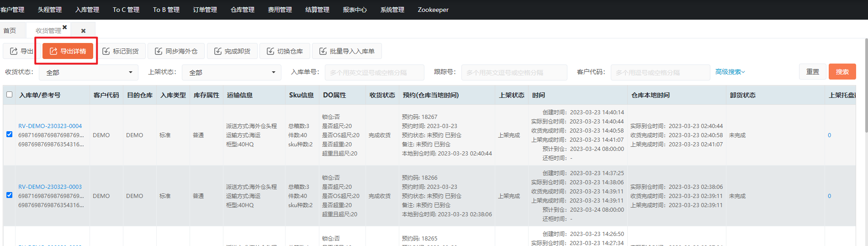Click the 切换仓库 icon
Screen dimensions: 868x246
(270, 51)
